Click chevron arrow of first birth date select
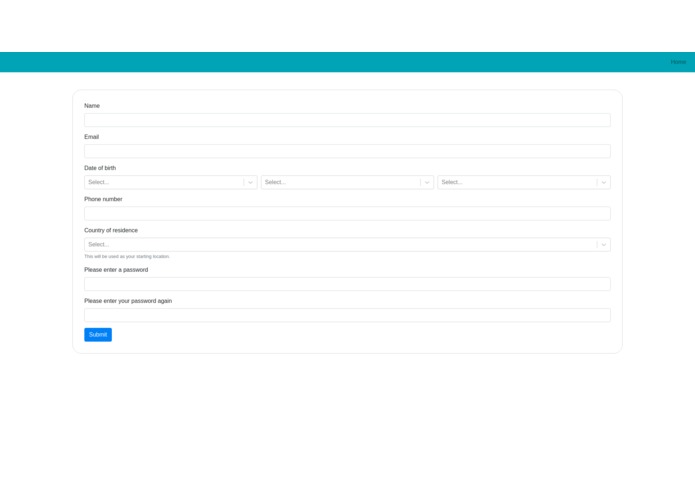 coord(250,182)
